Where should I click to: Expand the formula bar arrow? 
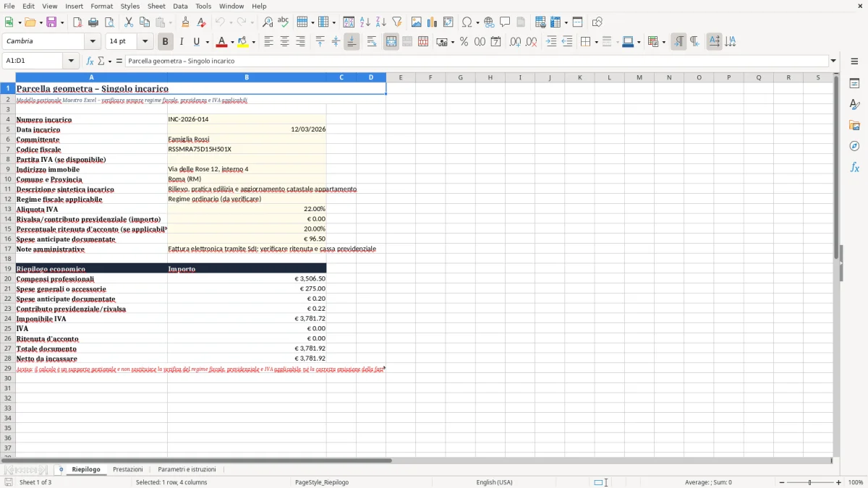coord(833,61)
